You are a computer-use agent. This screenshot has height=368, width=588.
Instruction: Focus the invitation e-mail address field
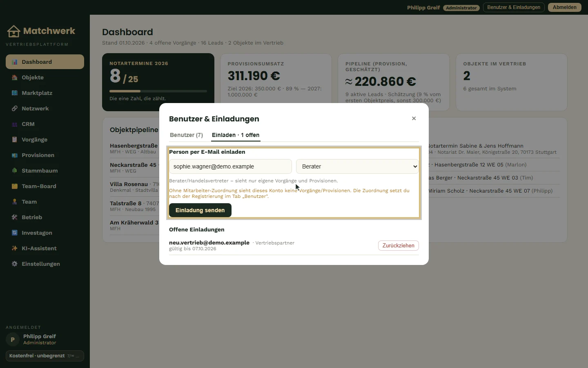[x=230, y=166]
